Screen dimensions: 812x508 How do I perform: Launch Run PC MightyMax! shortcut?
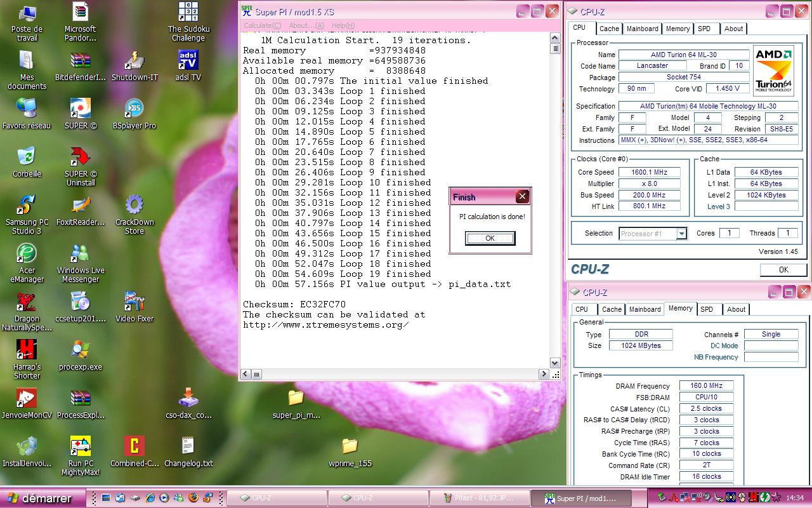click(x=81, y=457)
